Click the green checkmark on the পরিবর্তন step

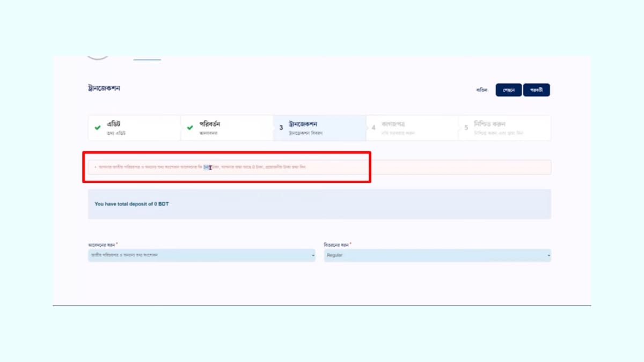click(x=190, y=128)
